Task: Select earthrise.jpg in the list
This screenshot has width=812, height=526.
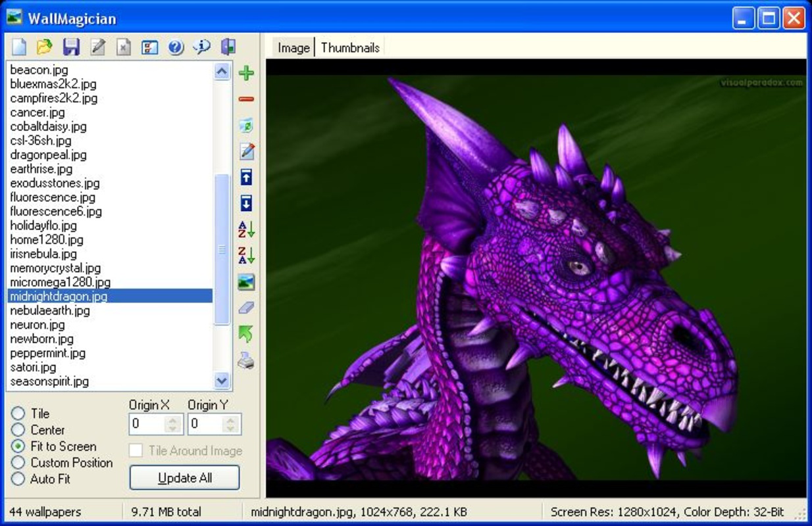Action: (x=110, y=169)
